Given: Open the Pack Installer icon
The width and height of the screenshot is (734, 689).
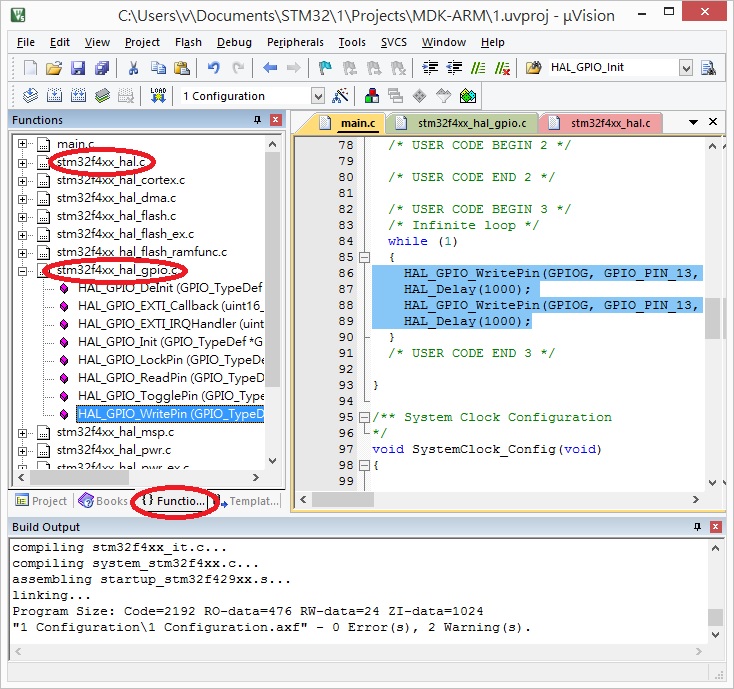Looking at the screenshot, I should [468, 96].
